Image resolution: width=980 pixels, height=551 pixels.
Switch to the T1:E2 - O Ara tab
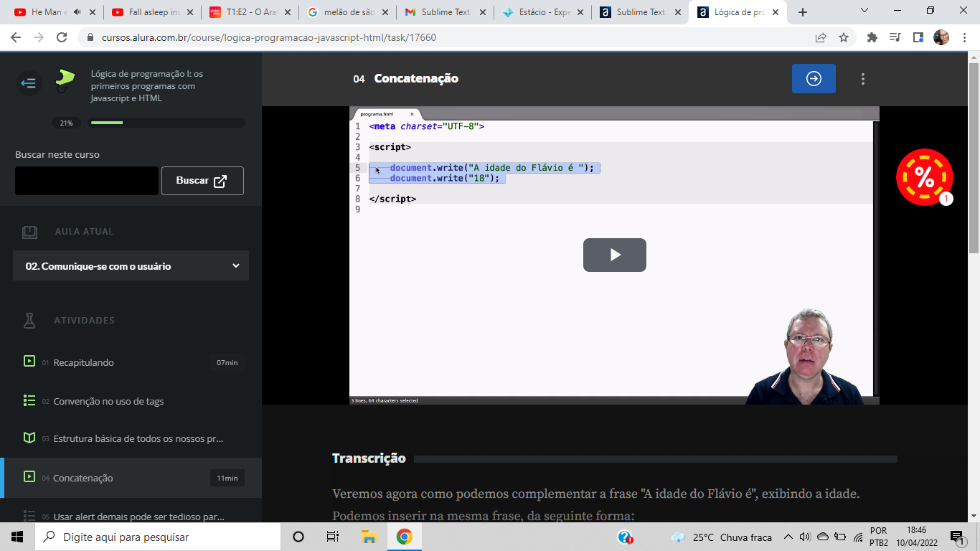250,12
